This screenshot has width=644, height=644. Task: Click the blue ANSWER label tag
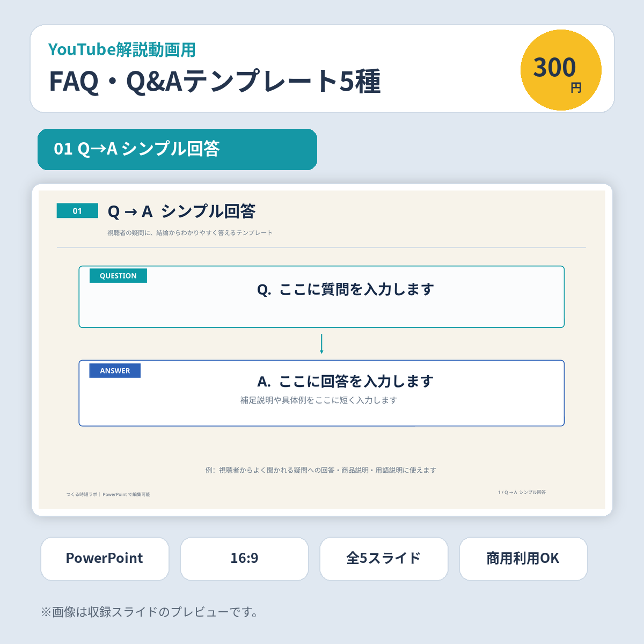point(115,371)
